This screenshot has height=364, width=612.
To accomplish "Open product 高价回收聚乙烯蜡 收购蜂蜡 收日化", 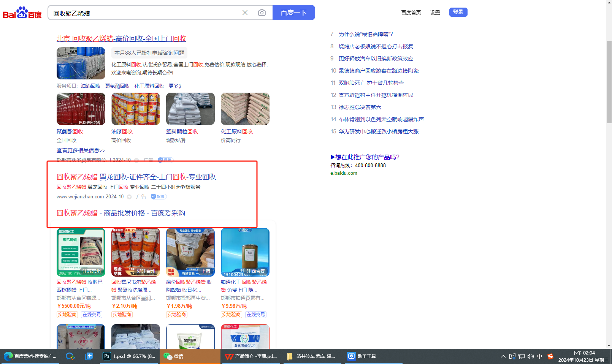I will [189, 286].
